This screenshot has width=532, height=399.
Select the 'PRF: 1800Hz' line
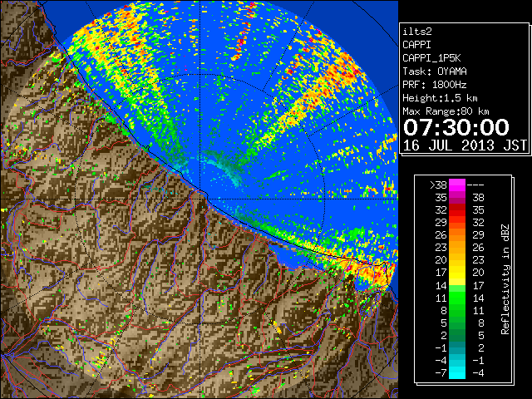435,85
